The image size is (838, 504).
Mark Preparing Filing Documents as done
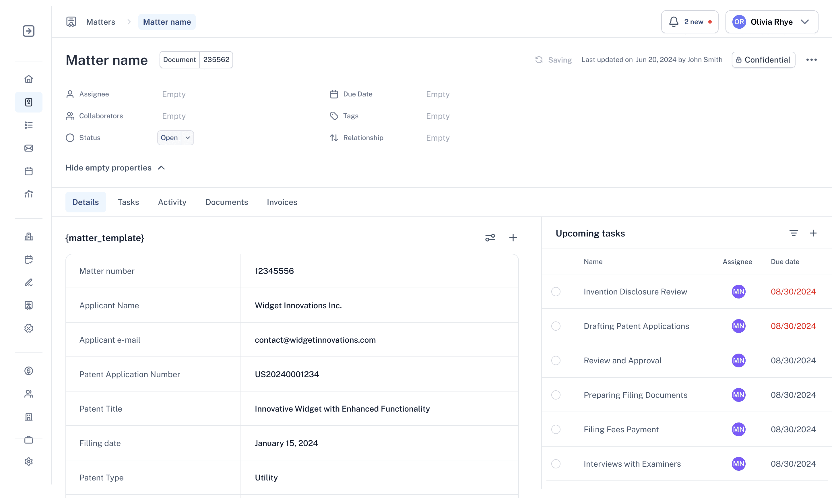(556, 395)
